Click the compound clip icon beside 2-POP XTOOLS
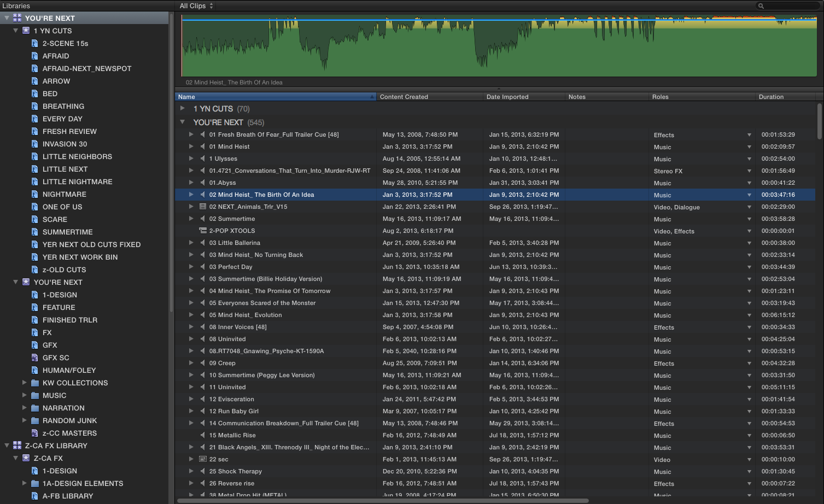 [x=203, y=231]
